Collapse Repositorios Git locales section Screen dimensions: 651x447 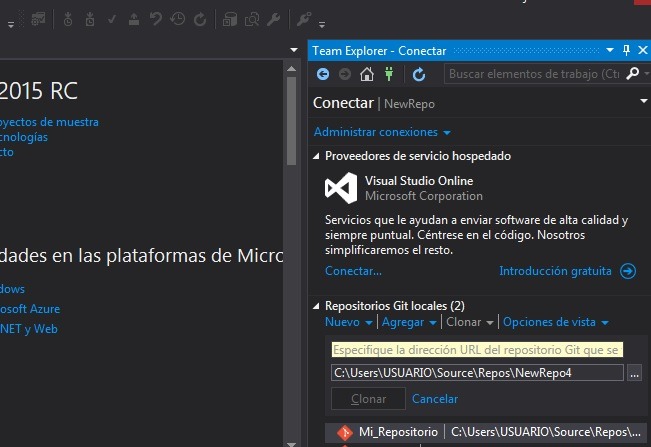[x=316, y=306]
